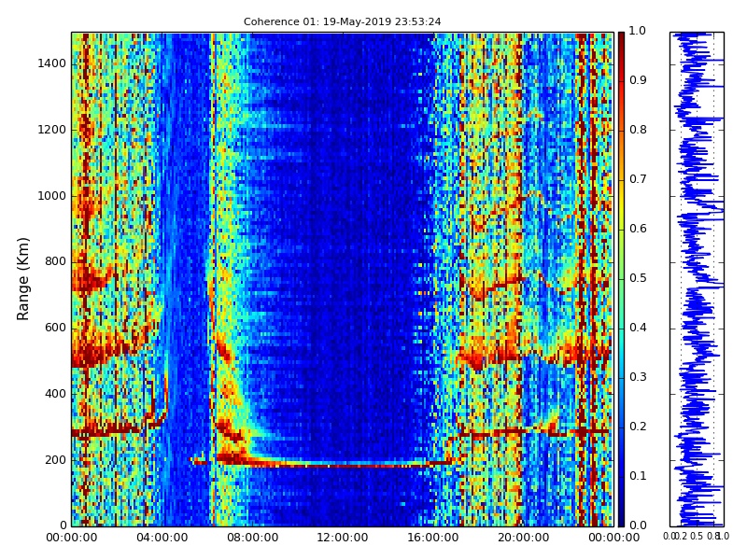Click the vertical coherence color scale bar
This screenshot has height=560, width=747.
[x=621, y=279]
